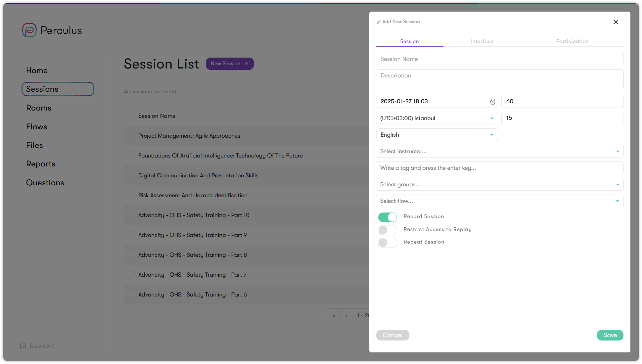The image size is (642, 364).
Task: Click the Session Name input field
Action: point(499,59)
